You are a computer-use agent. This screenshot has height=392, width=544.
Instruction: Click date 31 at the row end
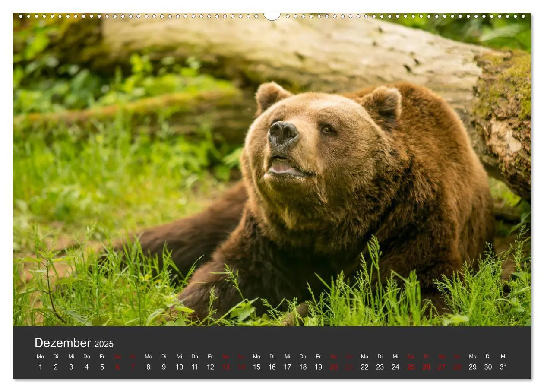pyautogui.click(x=503, y=367)
